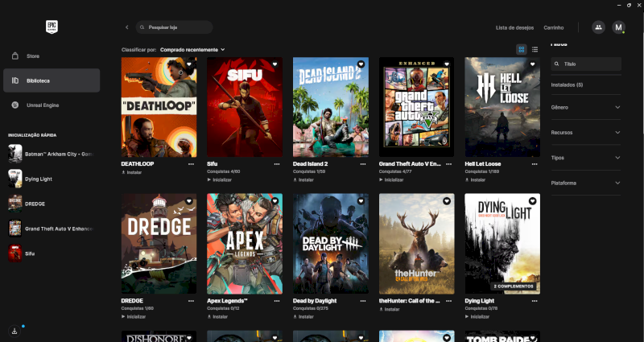Open the user profile avatar
This screenshot has height=342, width=644.
[x=618, y=27]
